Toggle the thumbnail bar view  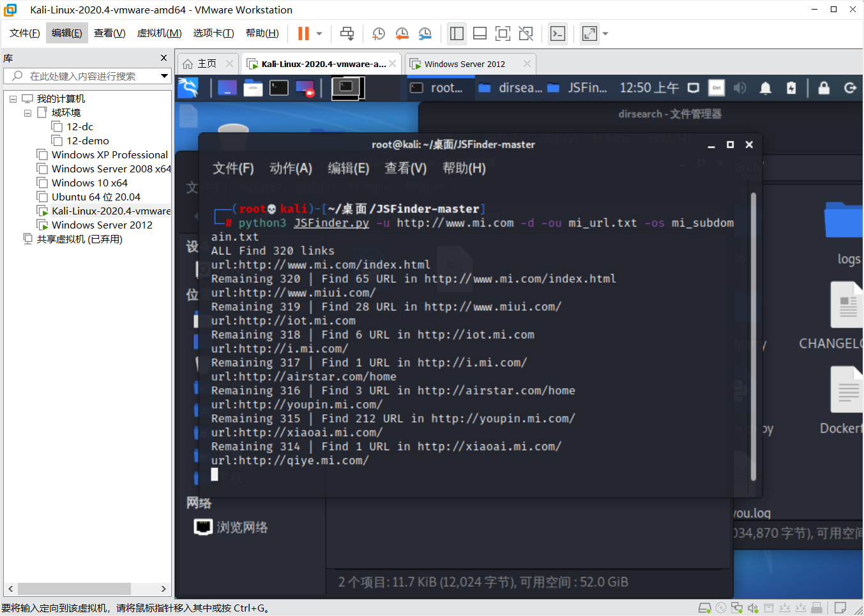coord(480,33)
